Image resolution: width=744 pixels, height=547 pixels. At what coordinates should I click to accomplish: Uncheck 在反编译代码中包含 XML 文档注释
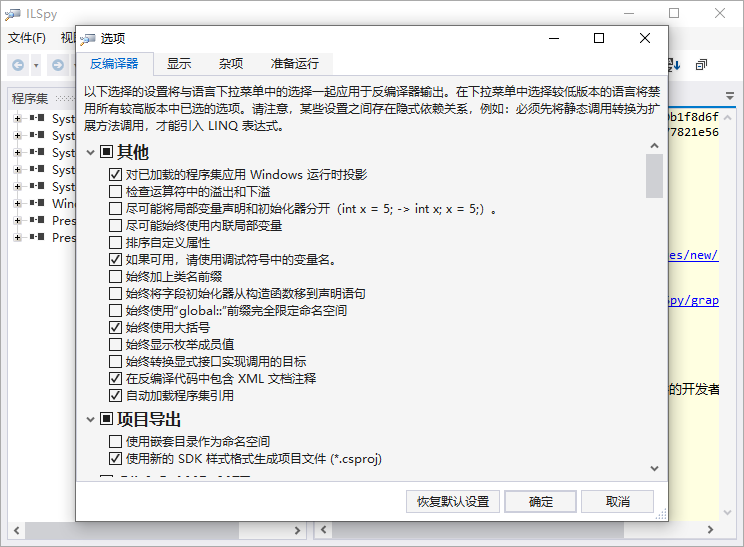point(115,379)
